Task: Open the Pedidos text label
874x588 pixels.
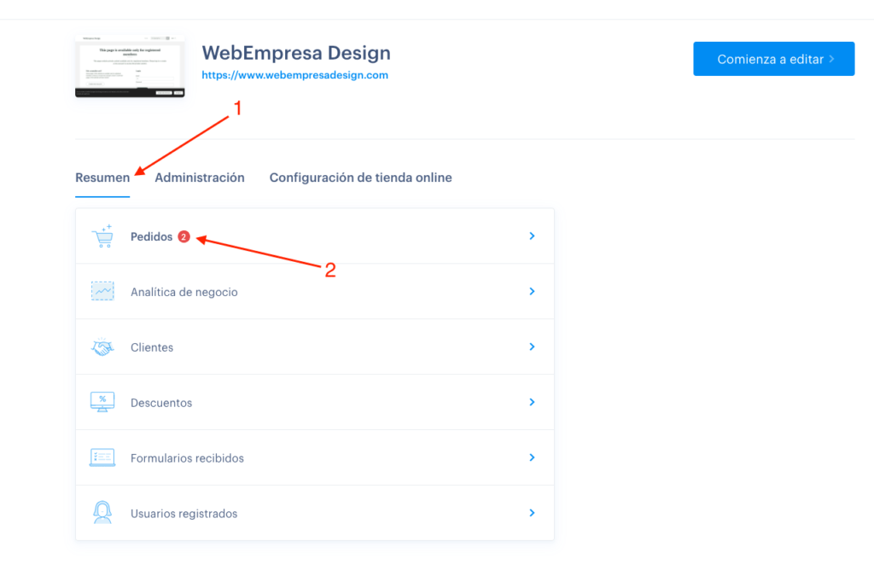Action: click(152, 237)
